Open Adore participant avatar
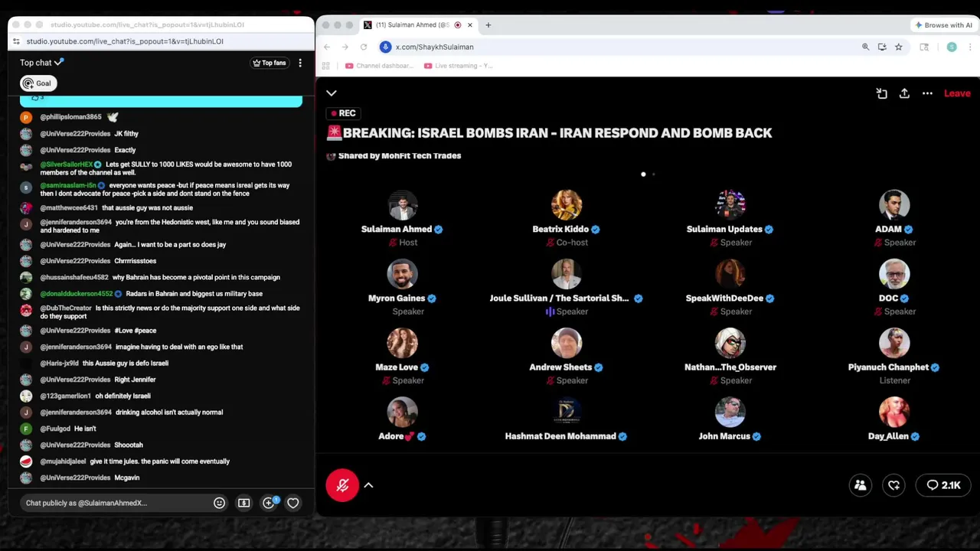The height and width of the screenshot is (551, 980). pyautogui.click(x=402, y=412)
